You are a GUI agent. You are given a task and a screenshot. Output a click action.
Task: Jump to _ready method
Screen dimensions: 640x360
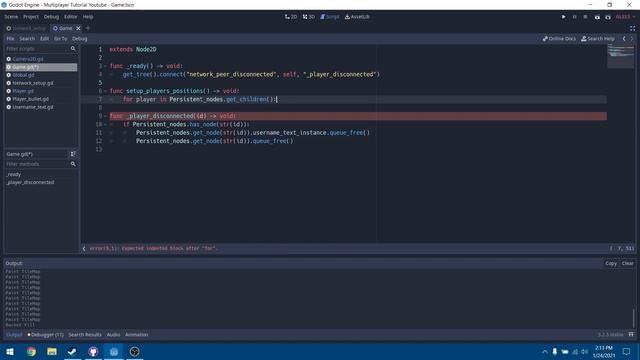(13, 174)
